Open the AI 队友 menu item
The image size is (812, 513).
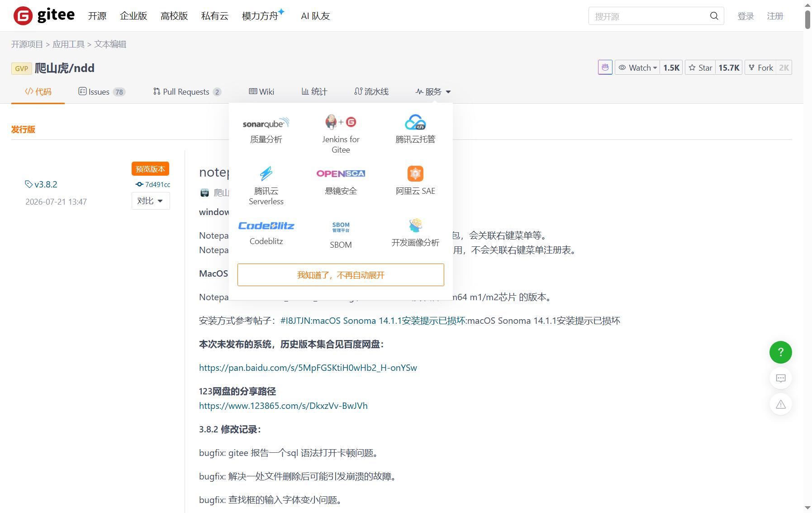[315, 16]
